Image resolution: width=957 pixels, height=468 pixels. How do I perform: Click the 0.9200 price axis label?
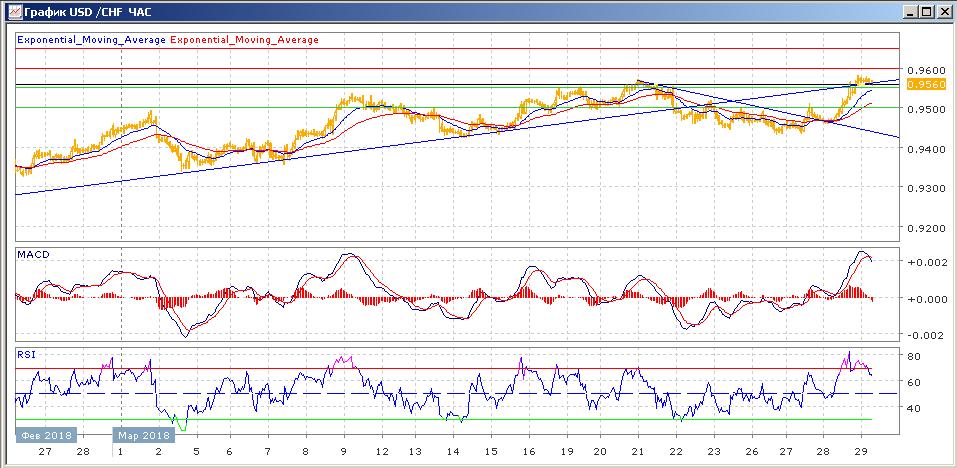(x=926, y=228)
